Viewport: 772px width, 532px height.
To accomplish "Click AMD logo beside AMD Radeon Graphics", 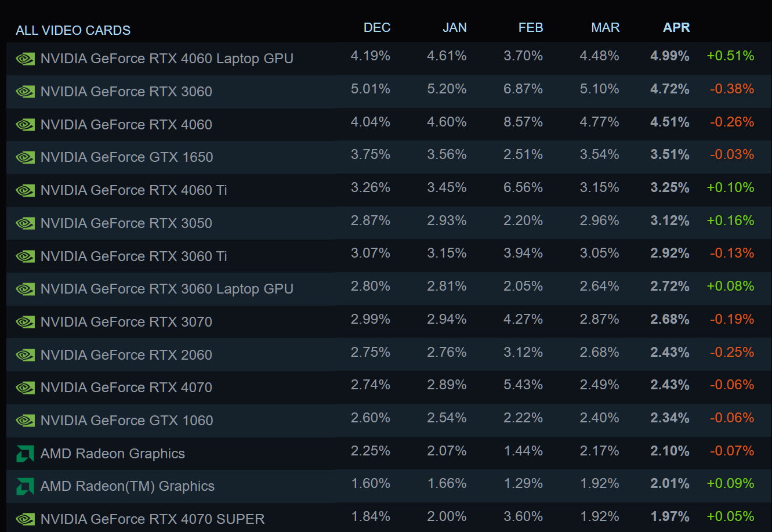I will 25,454.
